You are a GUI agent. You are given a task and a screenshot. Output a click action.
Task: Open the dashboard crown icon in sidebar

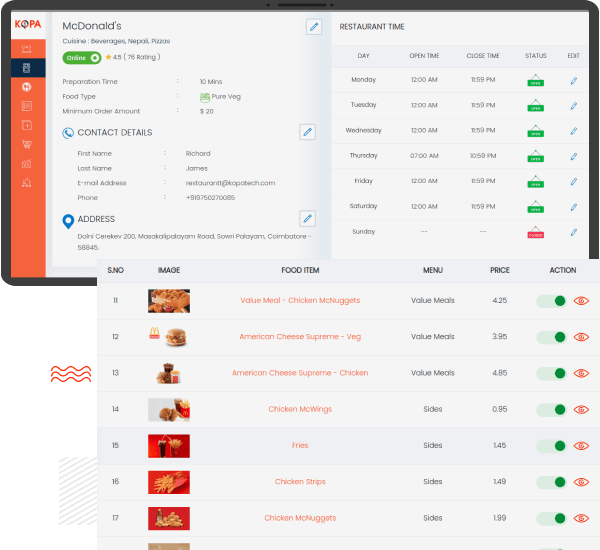(x=26, y=49)
